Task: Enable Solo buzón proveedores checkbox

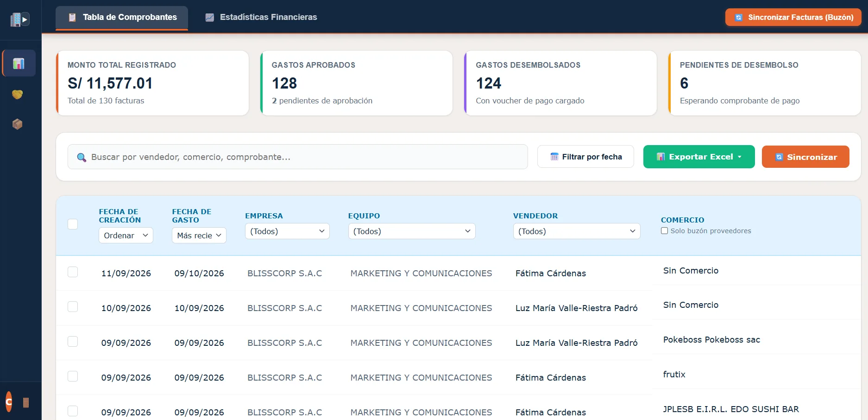Action: [664, 231]
